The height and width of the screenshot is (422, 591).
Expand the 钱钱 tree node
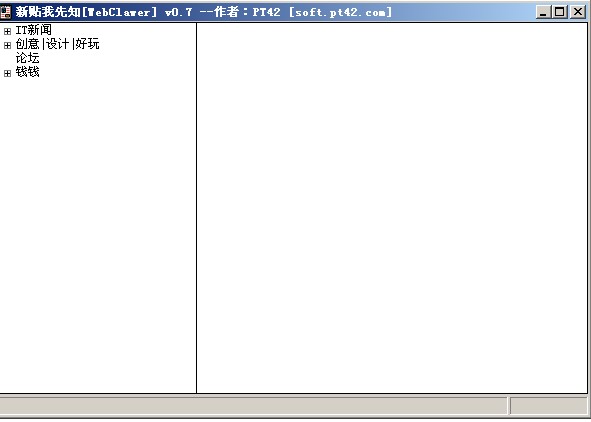7,73
